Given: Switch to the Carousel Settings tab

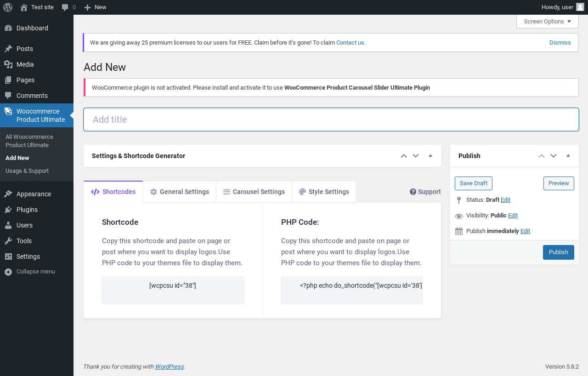Looking at the screenshot, I should pyautogui.click(x=254, y=192).
